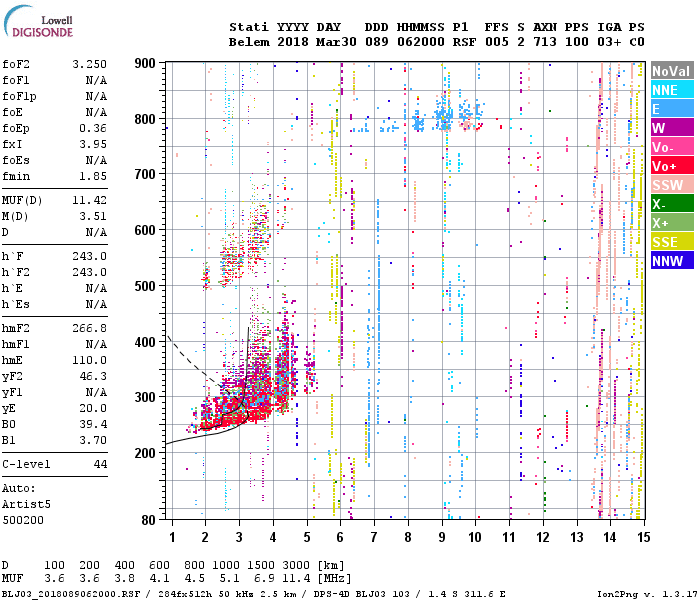Screen dimensions: 700x600
Task: Click the yE value 20.0
Action: 93,408
